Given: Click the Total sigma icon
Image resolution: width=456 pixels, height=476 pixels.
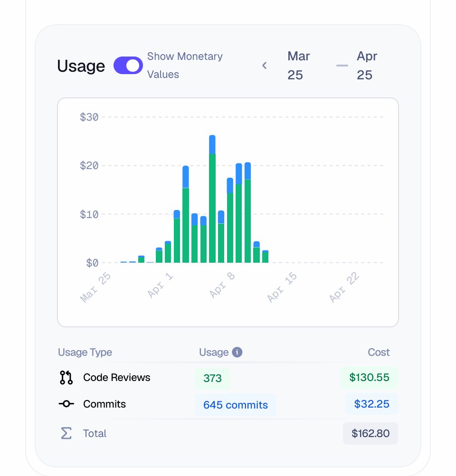Looking at the screenshot, I should 66,433.
